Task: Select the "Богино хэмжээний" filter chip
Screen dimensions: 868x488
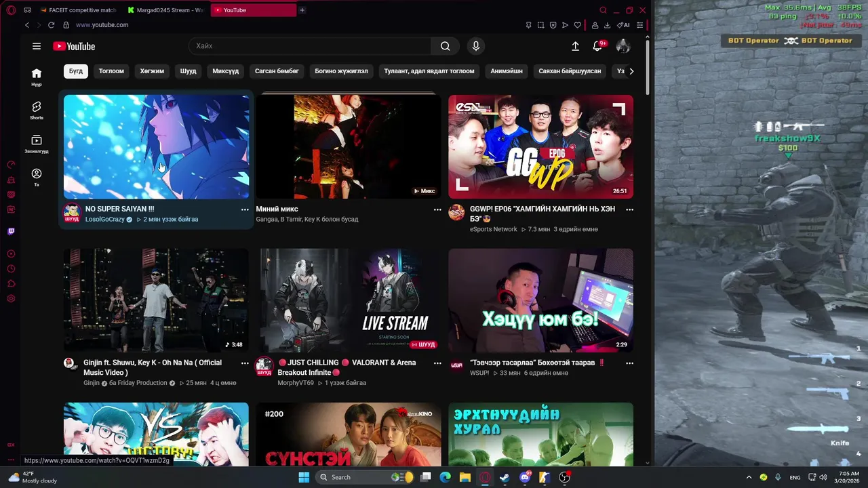Action: [x=341, y=71]
